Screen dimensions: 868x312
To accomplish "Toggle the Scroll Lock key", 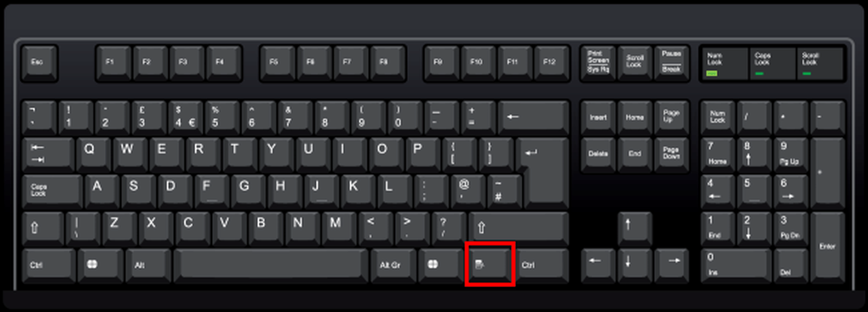I will (x=635, y=61).
